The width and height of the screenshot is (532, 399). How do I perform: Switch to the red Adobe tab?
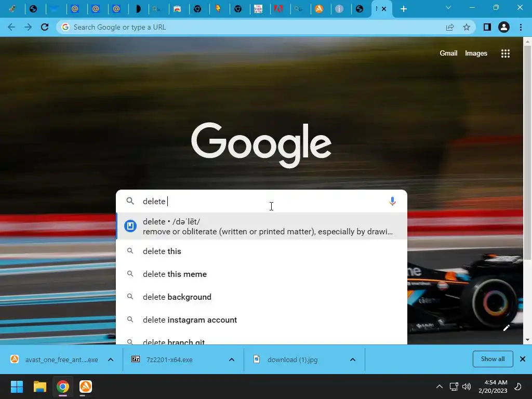pyautogui.click(x=278, y=9)
